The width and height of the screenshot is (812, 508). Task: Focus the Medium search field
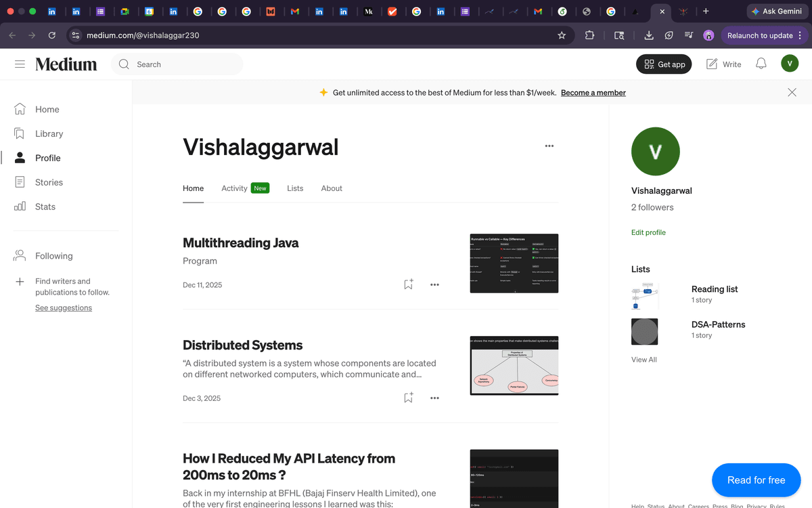177,64
